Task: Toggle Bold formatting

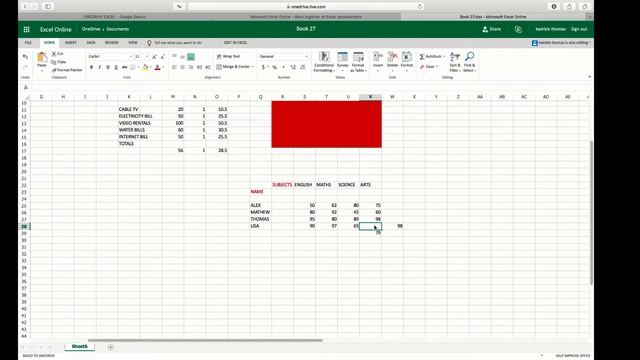Action: (91, 67)
